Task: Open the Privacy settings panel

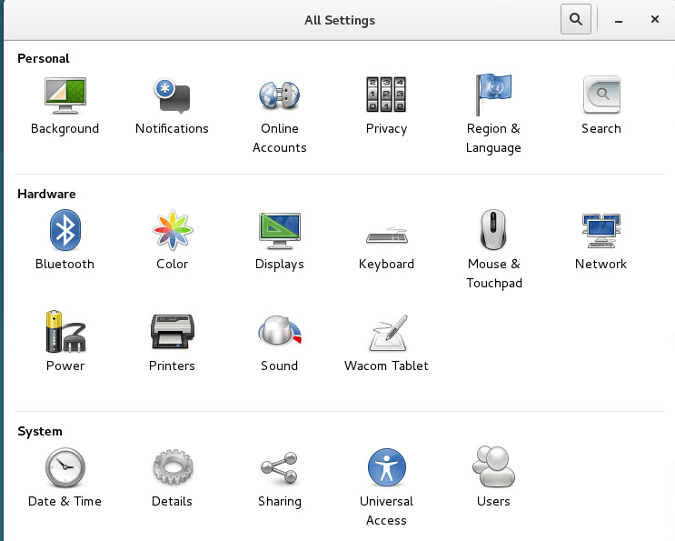Action: (386, 96)
